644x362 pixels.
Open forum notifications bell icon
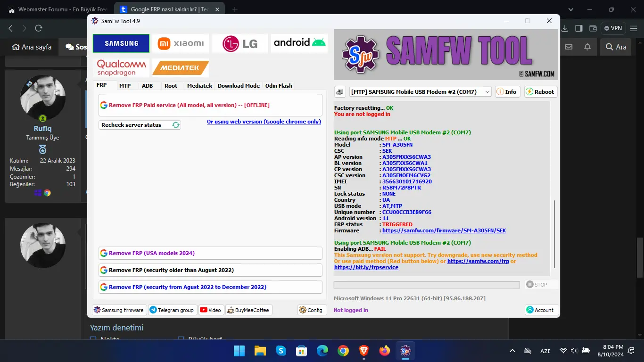[587, 47]
